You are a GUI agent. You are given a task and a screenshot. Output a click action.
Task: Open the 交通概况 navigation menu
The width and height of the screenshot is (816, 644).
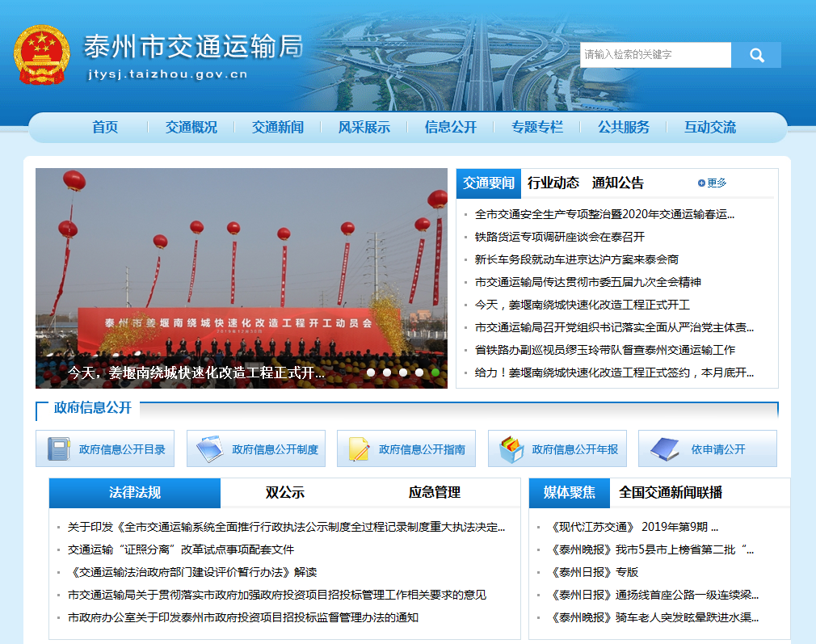click(191, 127)
